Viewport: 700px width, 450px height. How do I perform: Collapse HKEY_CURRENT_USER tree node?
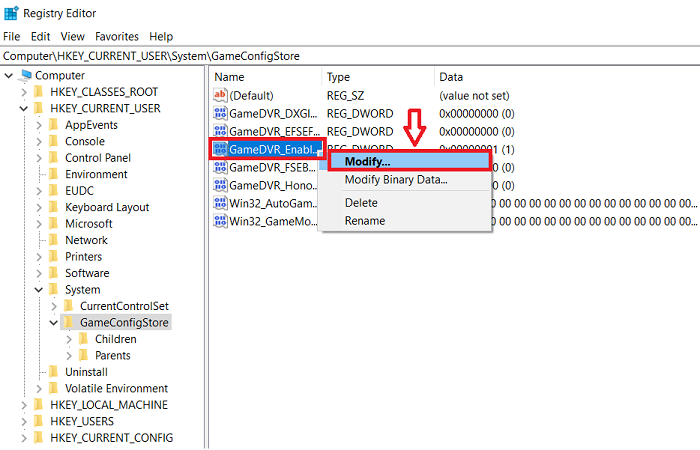pyautogui.click(x=24, y=108)
